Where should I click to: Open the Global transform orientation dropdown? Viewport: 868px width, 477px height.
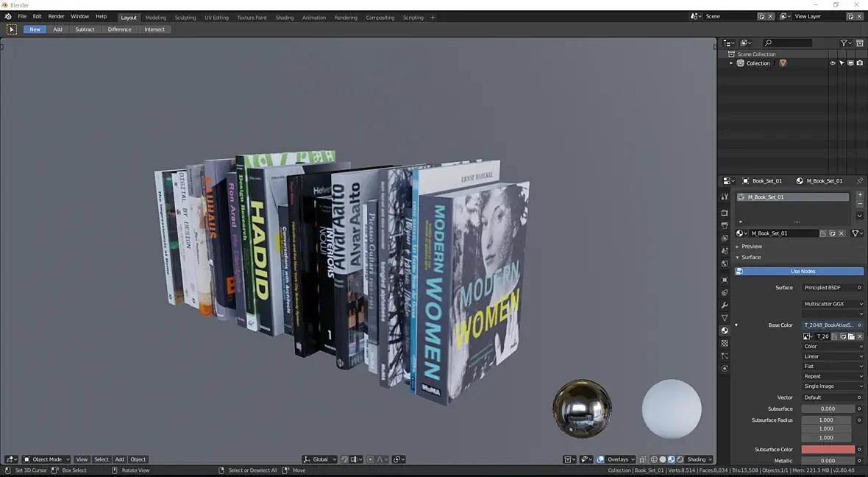[x=319, y=459]
